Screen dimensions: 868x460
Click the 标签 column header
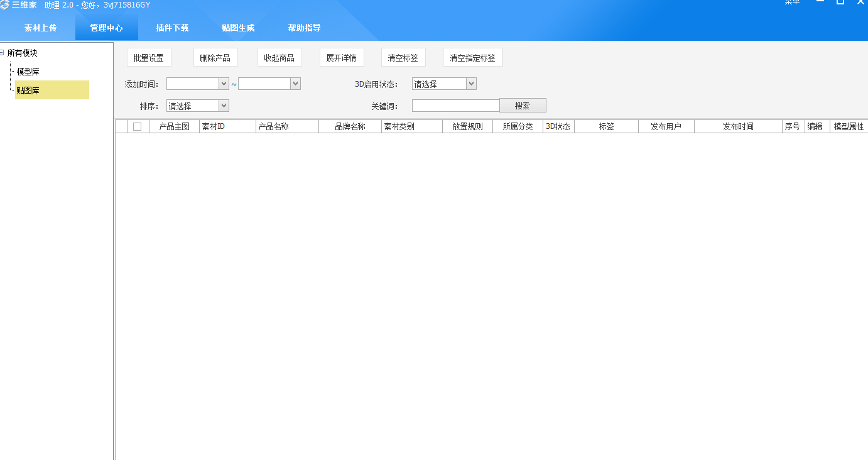[x=607, y=126]
